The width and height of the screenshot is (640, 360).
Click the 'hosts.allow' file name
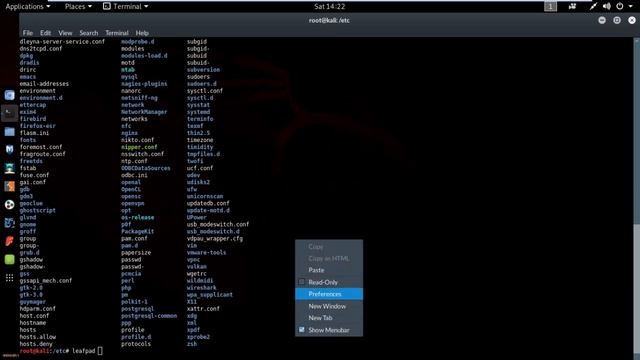[x=38, y=337]
